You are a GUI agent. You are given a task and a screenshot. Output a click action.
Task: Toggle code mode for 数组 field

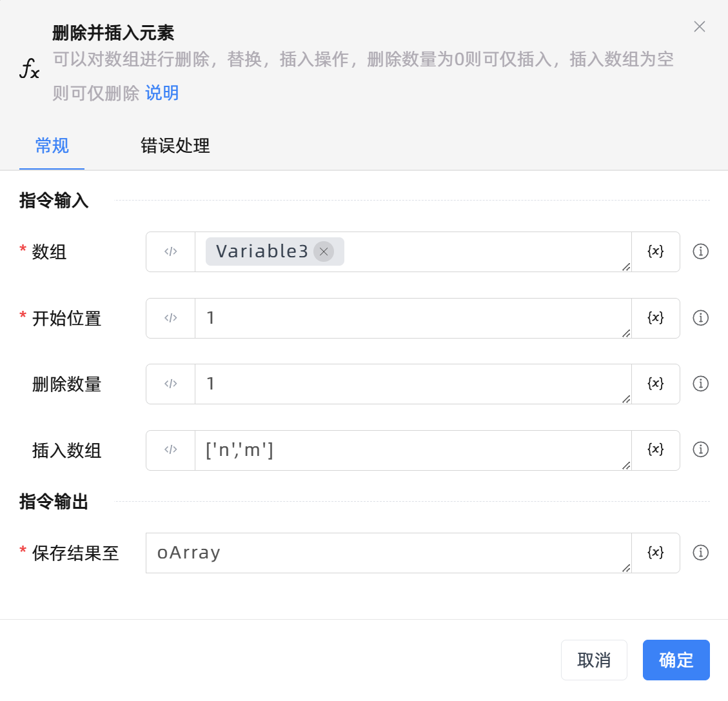click(x=171, y=252)
